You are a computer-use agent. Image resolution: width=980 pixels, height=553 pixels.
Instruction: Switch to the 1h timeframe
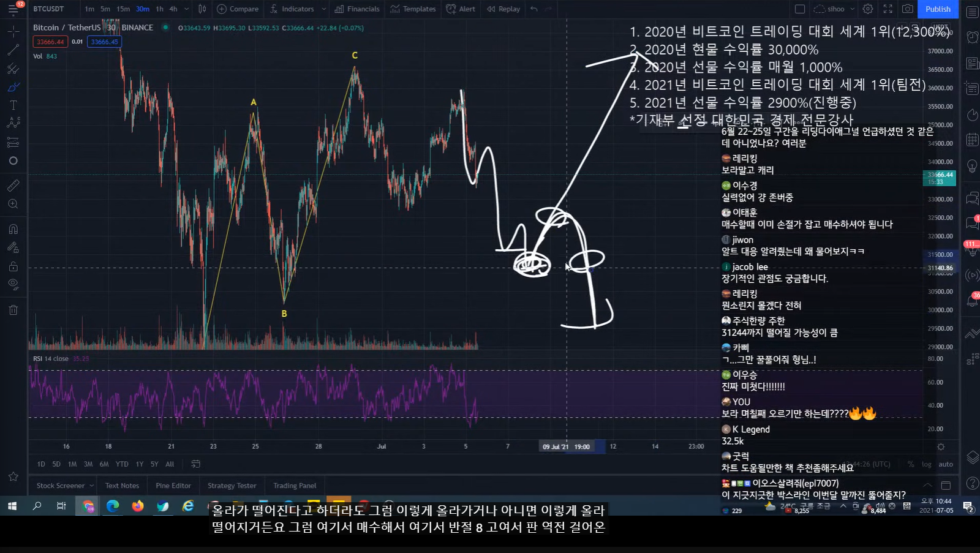(x=159, y=9)
